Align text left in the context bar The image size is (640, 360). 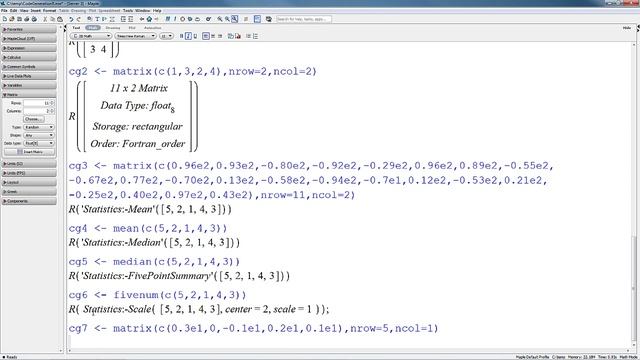(206, 36)
